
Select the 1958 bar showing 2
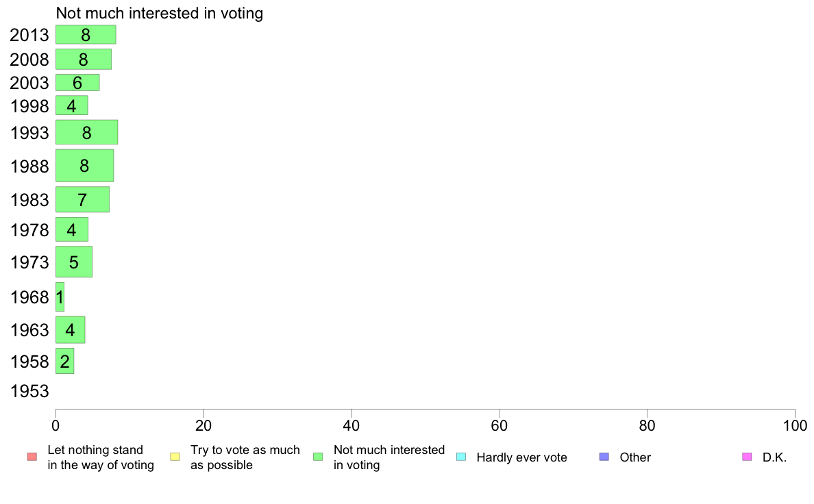click(65, 361)
